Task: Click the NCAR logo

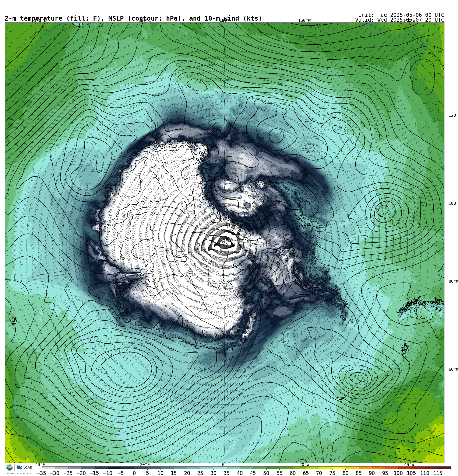Action: coord(25,467)
